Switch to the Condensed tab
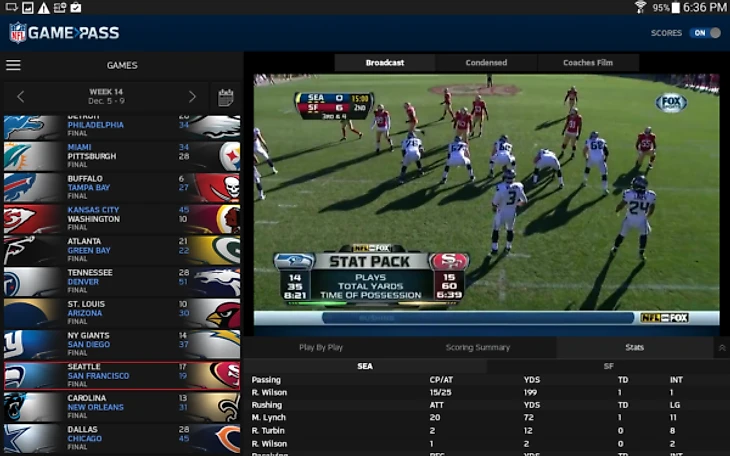 (x=486, y=63)
